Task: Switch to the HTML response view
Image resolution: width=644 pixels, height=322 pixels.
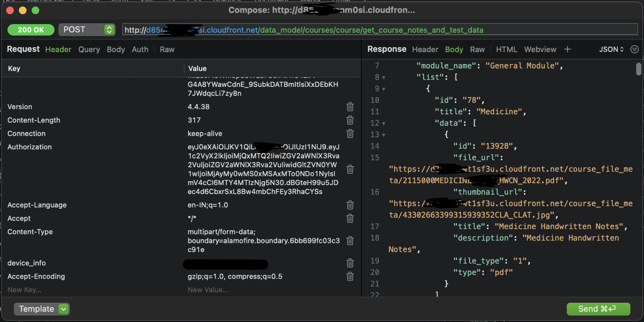Action: point(506,49)
